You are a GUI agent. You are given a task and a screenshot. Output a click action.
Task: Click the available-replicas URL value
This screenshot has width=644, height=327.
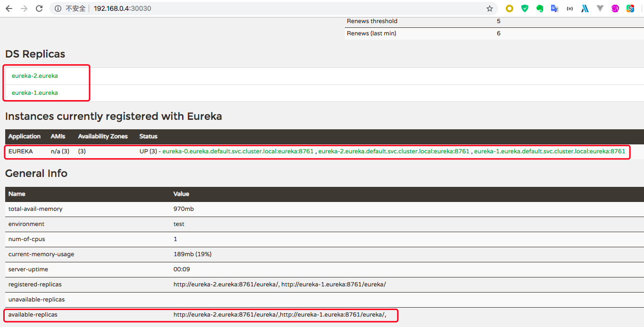point(280,314)
